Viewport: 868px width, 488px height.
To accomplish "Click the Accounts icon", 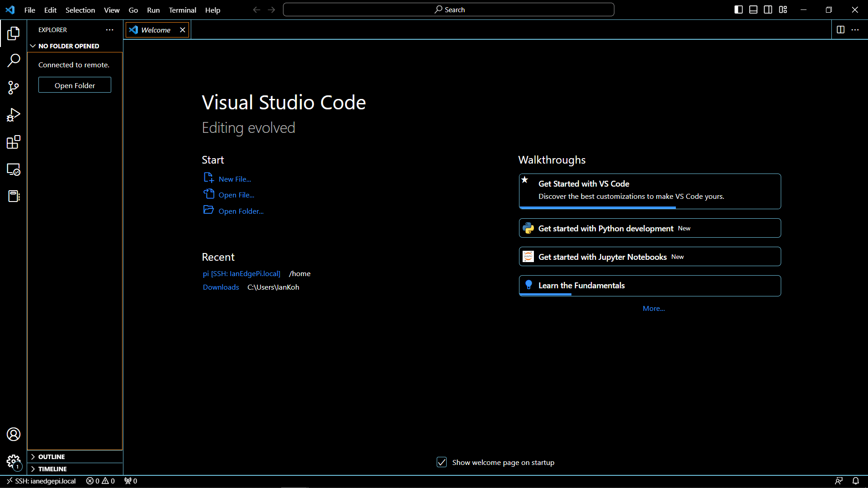I will tap(14, 434).
